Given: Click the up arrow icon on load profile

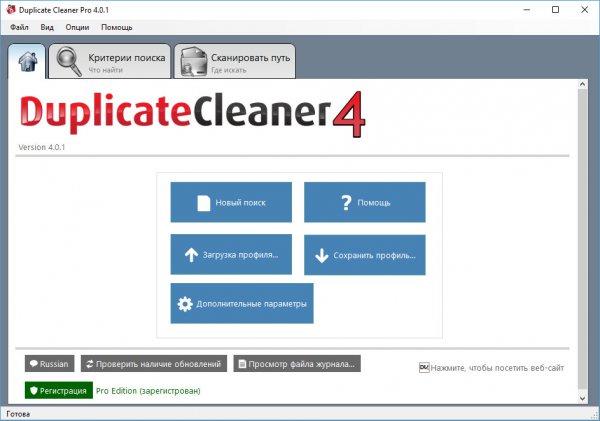Looking at the screenshot, I should (x=191, y=255).
